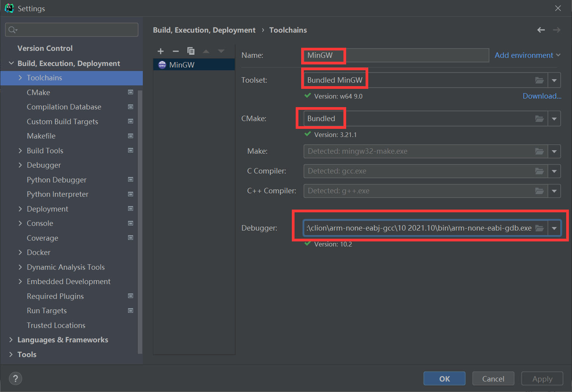The height and width of the screenshot is (392, 572).
Task: Close the Settings dialog
Action: click(558, 8)
